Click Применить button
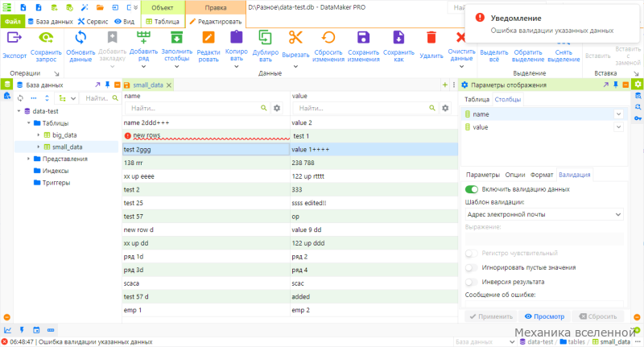 tap(491, 316)
